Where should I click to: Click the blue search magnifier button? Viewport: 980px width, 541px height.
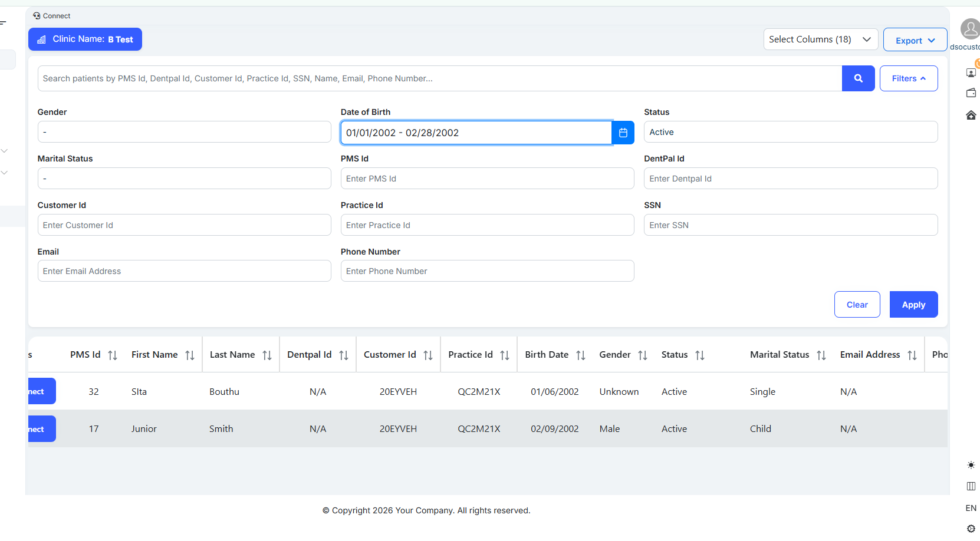(x=858, y=78)
